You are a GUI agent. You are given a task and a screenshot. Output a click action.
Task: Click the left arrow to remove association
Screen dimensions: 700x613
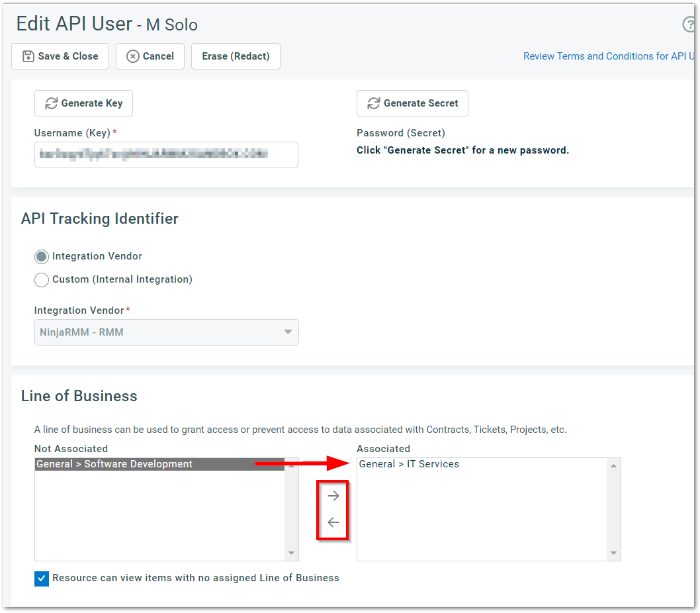click(x=333, y=522)
